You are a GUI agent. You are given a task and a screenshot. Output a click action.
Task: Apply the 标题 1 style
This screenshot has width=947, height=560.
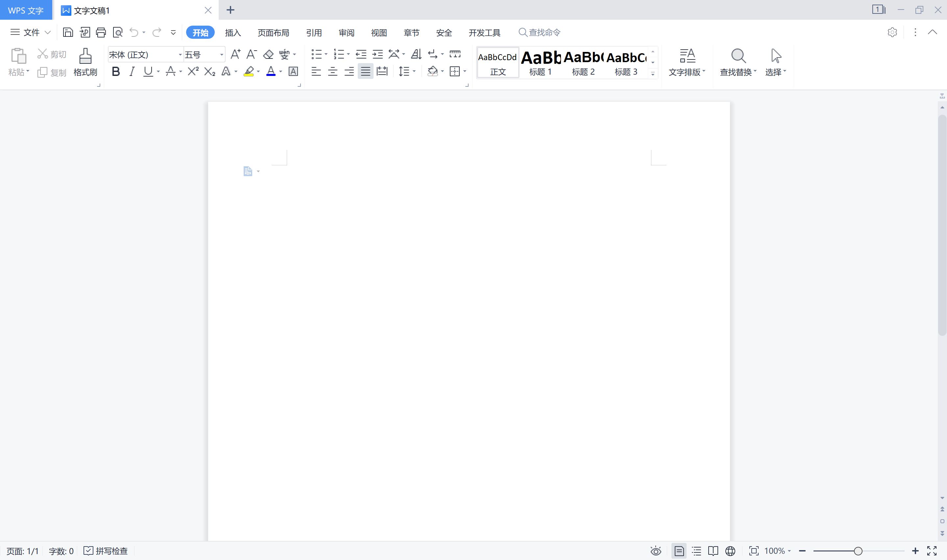click(x=541, y=63)
